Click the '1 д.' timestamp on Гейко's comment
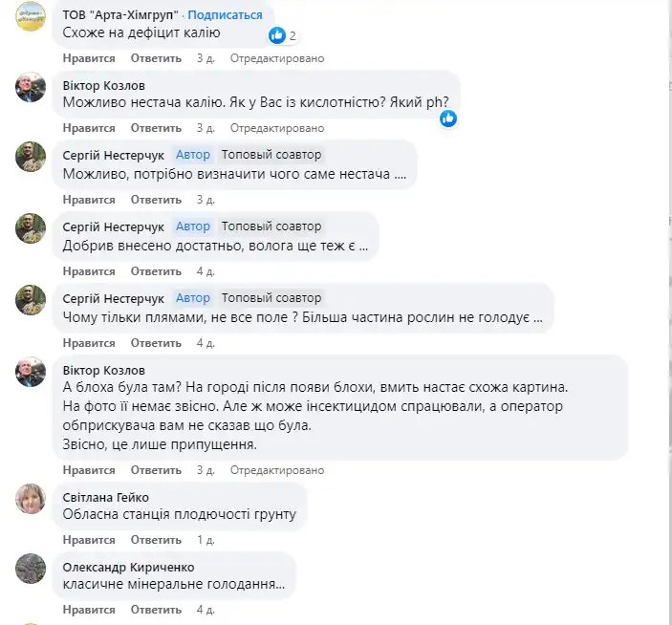 (206, 539)
